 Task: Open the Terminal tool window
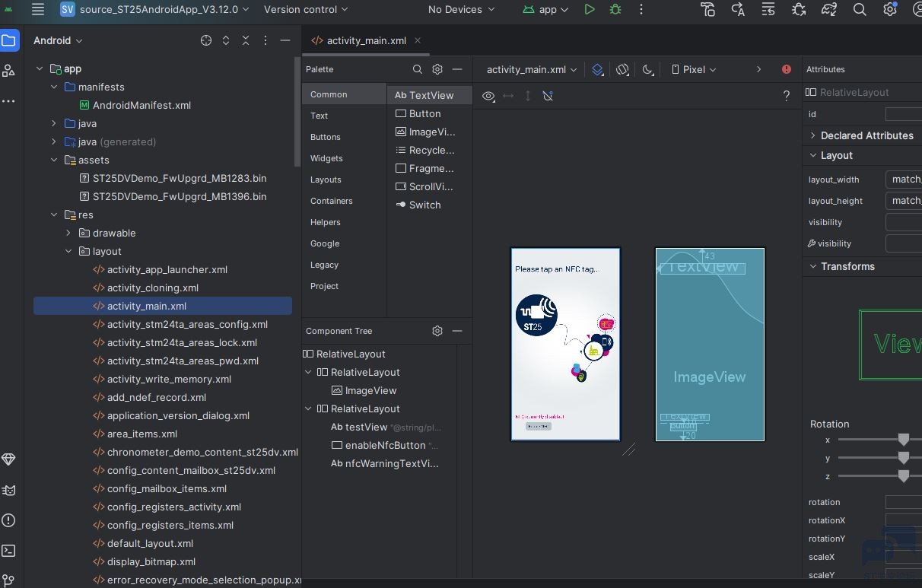point(8,551)
